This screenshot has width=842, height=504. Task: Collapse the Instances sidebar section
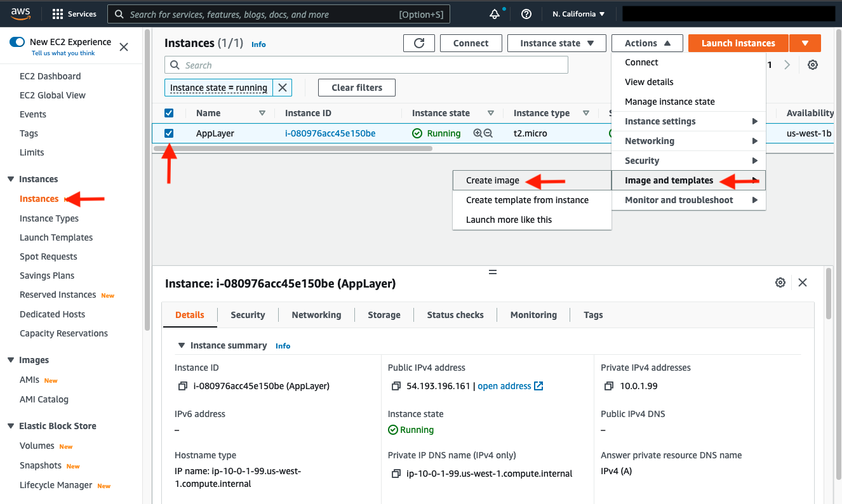tap(11, 179)
